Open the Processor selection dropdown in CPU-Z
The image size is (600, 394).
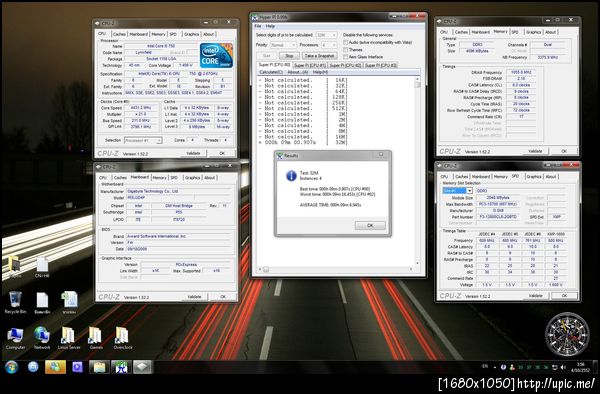tap(143, 140)
